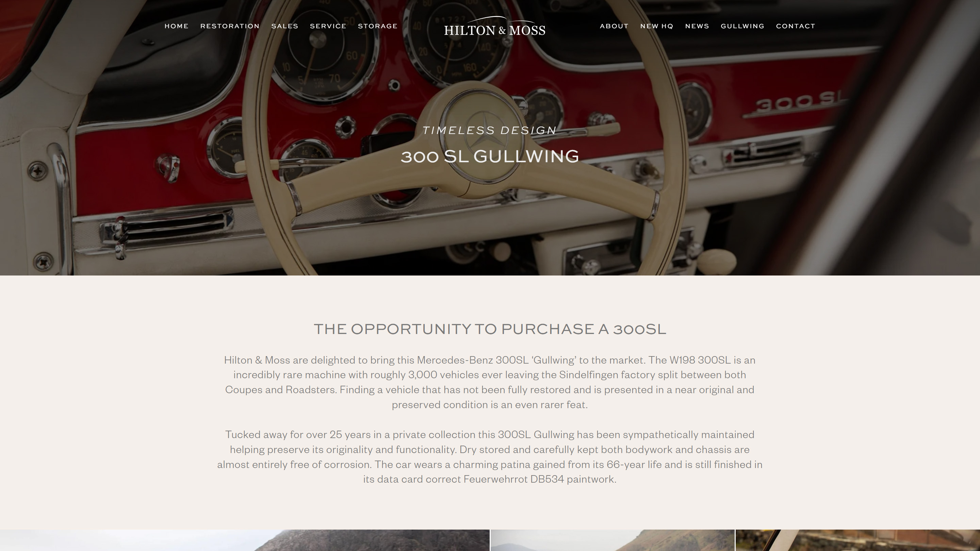Screen dimensions: 980x551
Task: Open the Home menu item
Action: click(x=177, y=26)
